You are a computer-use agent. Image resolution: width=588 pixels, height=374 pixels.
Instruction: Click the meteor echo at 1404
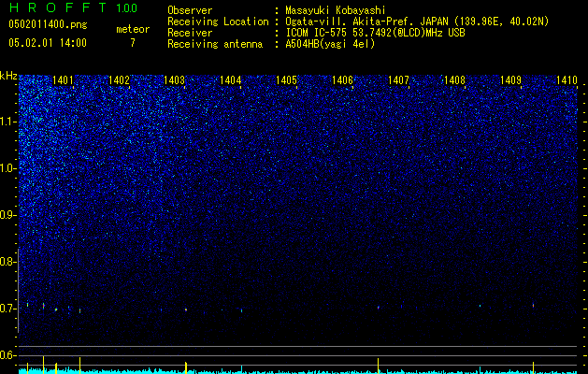(x=241, y=310)
